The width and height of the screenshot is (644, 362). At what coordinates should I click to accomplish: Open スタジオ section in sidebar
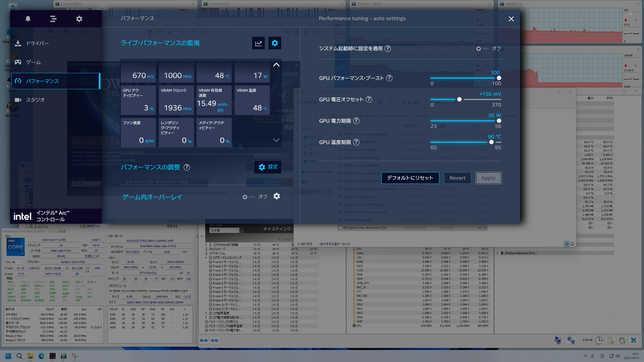point(56,100)
